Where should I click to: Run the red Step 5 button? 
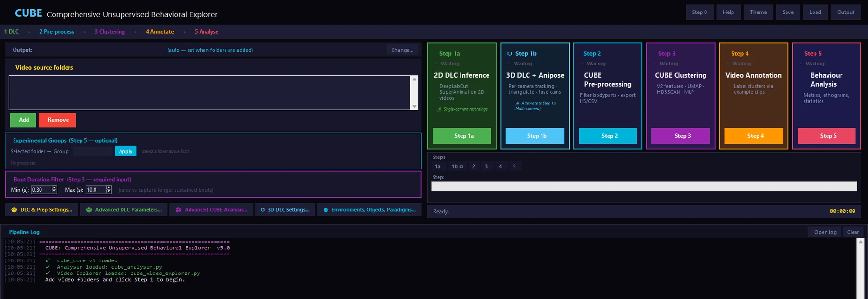(x=827, y=136)
